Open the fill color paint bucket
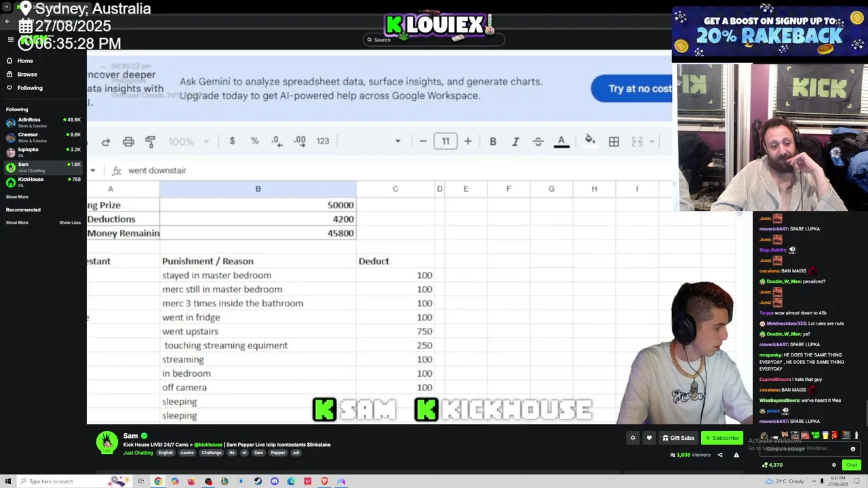This screenshot has height=488, width=868. (590, 140)
